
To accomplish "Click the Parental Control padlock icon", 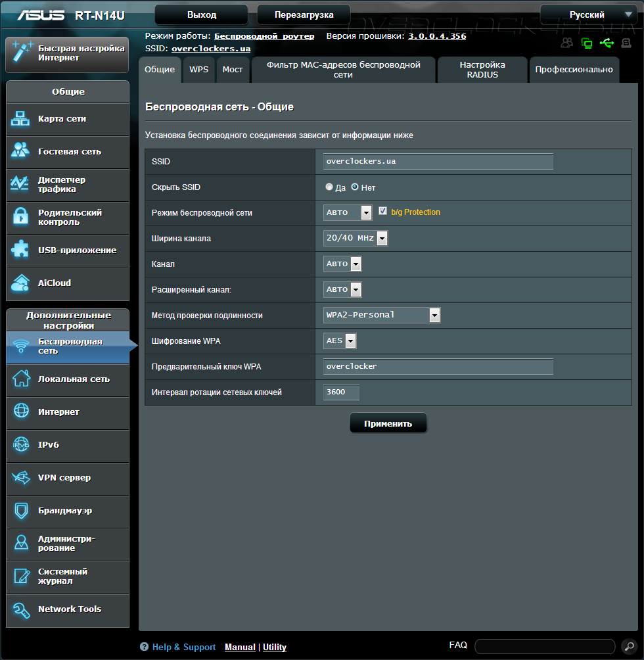I will pos(20,216).
